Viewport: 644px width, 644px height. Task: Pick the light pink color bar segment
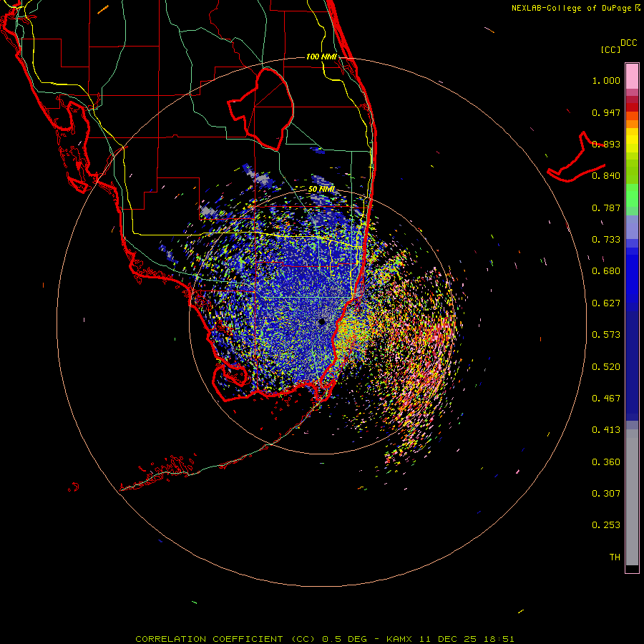coord(632,77)
